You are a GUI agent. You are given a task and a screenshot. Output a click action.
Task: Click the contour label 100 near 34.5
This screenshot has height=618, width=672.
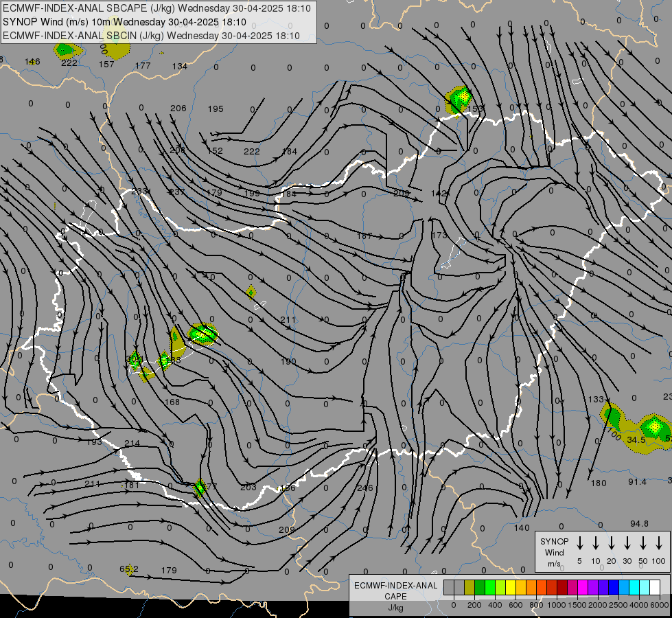point(614,434)
